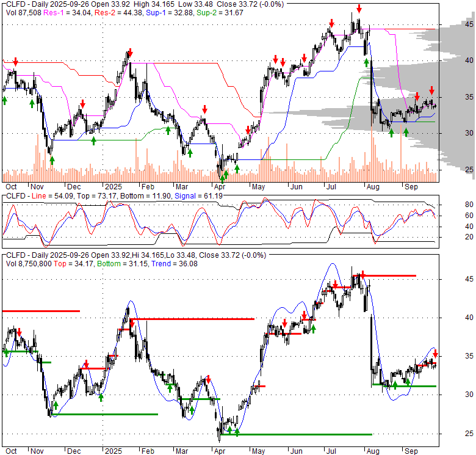Click 'Lo 33.48' in bottom chart header

point(179,255)
